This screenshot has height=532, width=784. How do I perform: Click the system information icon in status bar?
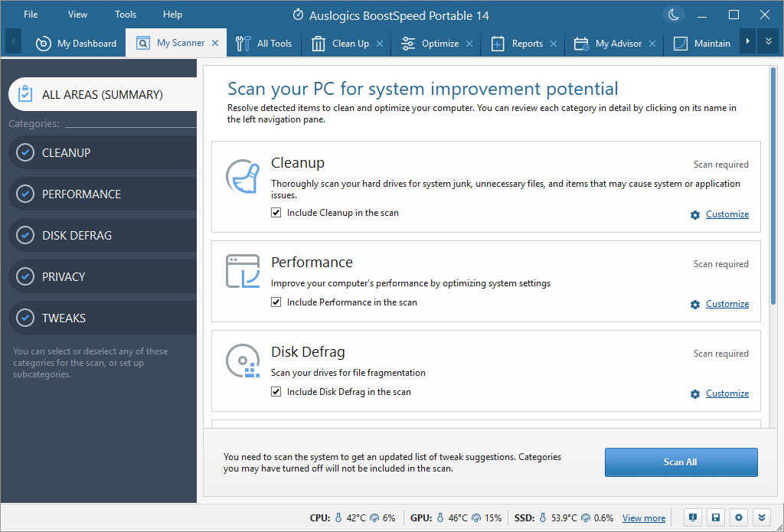click(x=693, y=517)
